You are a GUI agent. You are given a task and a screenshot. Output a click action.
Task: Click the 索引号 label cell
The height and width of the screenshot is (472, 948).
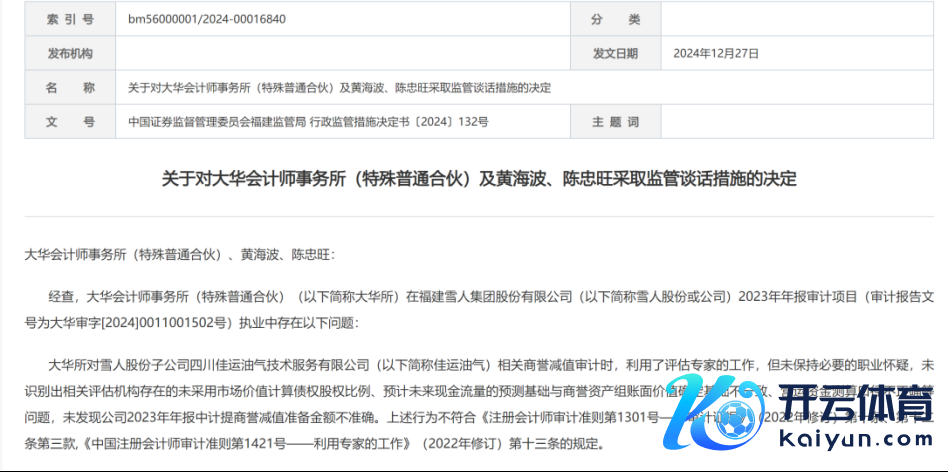pos(69,19)
